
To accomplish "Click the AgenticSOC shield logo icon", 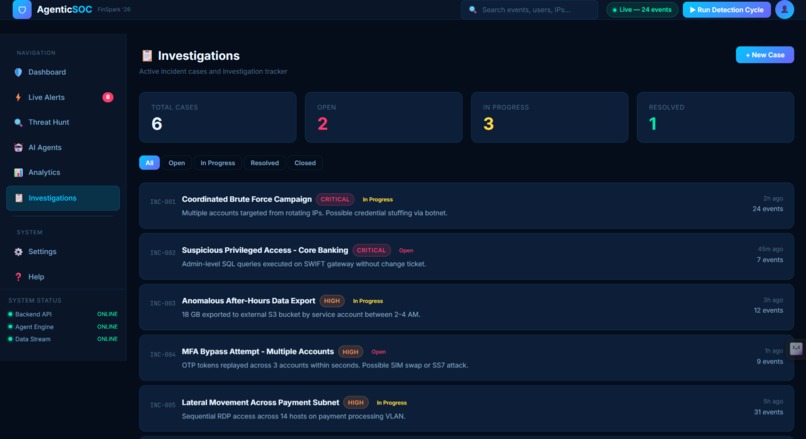I will pyautogui.click(x=22, y=9).
